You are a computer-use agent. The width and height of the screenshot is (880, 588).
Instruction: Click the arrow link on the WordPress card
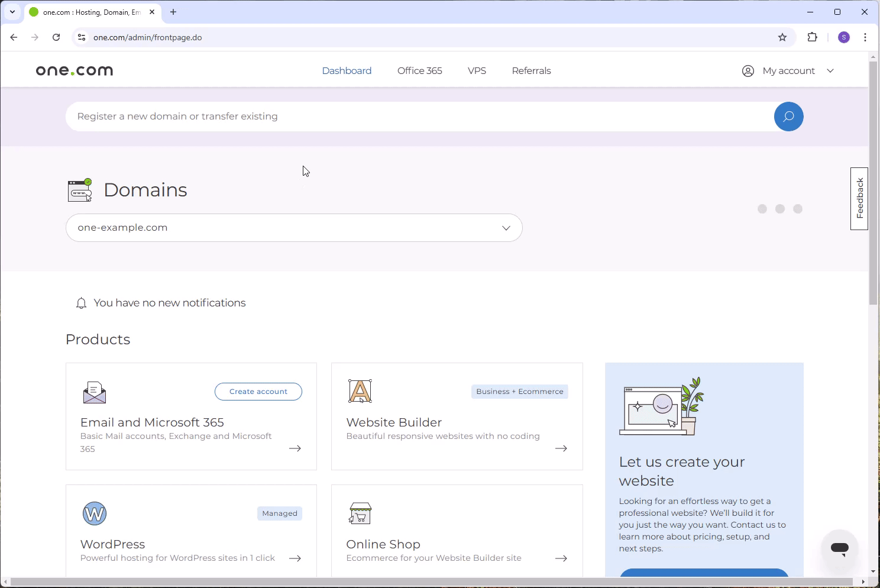click(295, 558)
